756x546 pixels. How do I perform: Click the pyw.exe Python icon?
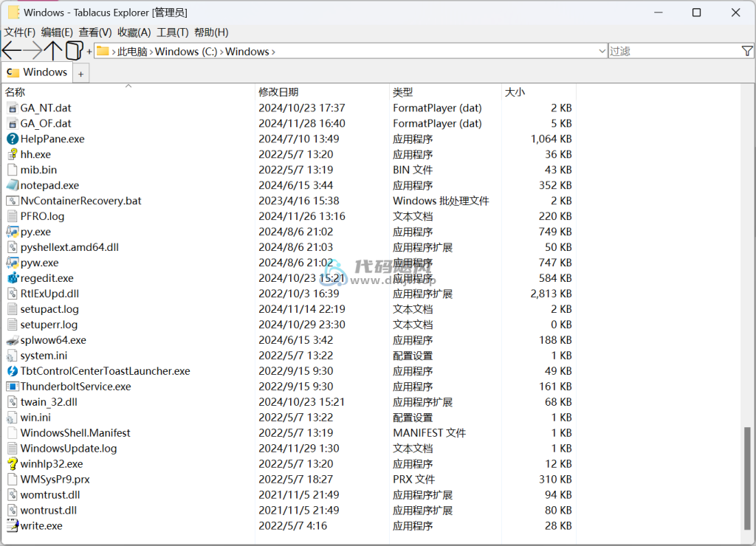tap(13, 263)
